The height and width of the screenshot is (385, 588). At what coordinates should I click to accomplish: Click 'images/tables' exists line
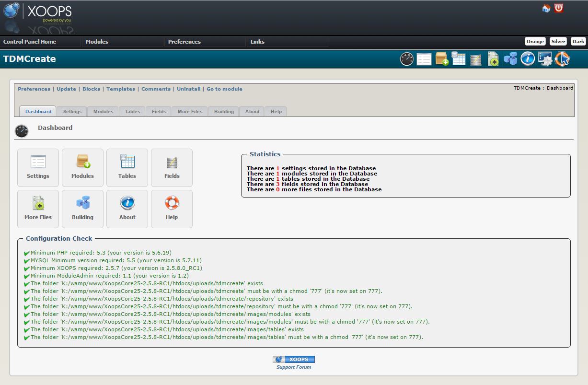[167, 329]
